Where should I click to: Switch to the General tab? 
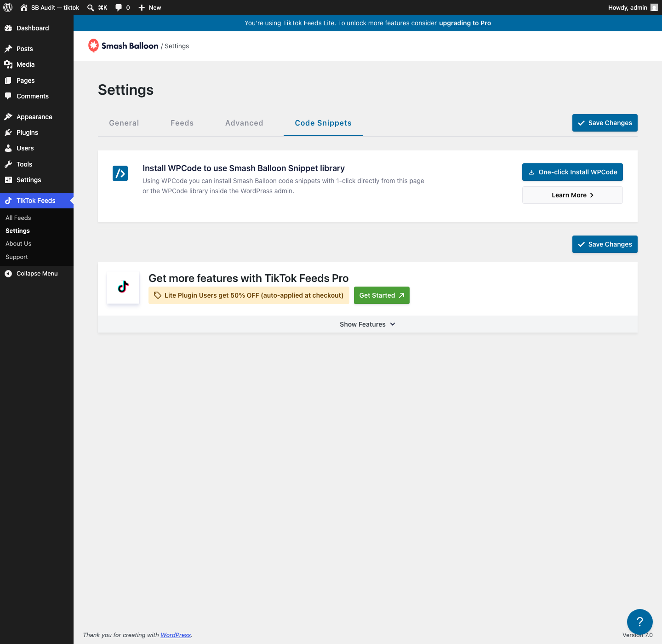coord(124,123)
